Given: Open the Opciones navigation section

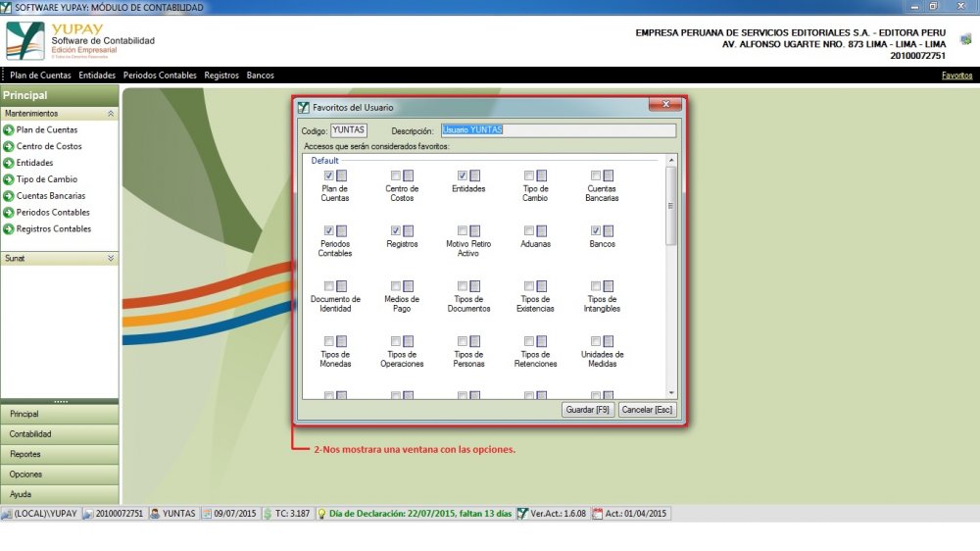Looking at the screenshot, I should coord(60,475).
